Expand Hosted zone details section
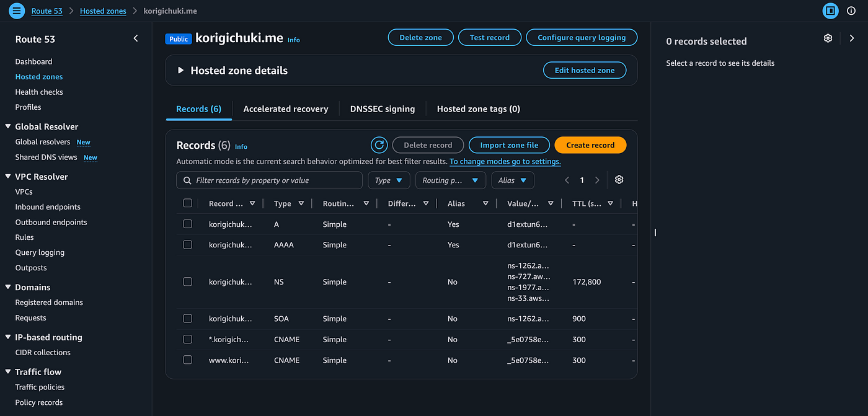Viewport: 868px width, 416px height. [x=181, y=71]
